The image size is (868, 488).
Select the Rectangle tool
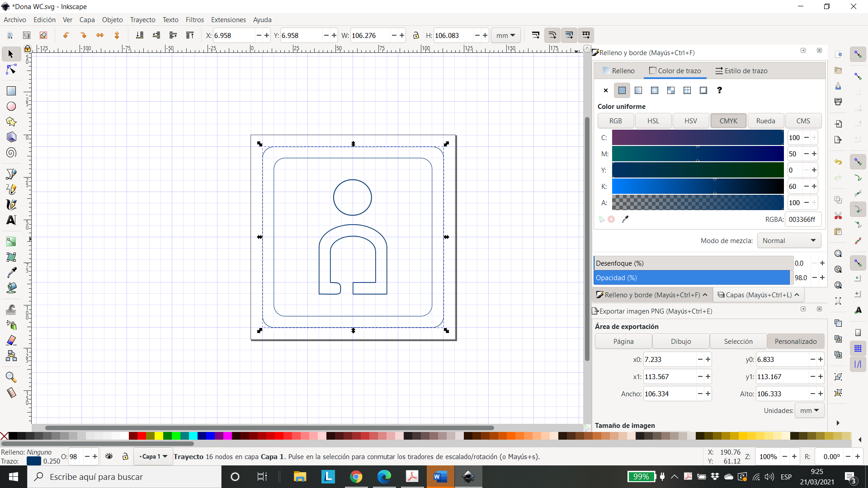pyautogui.click(x=11, y=90)
